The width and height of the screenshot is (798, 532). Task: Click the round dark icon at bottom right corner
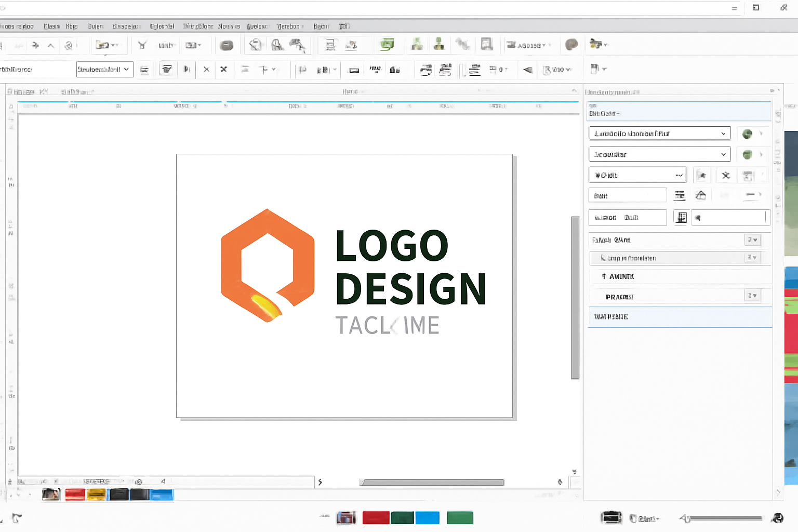point(777,518)
